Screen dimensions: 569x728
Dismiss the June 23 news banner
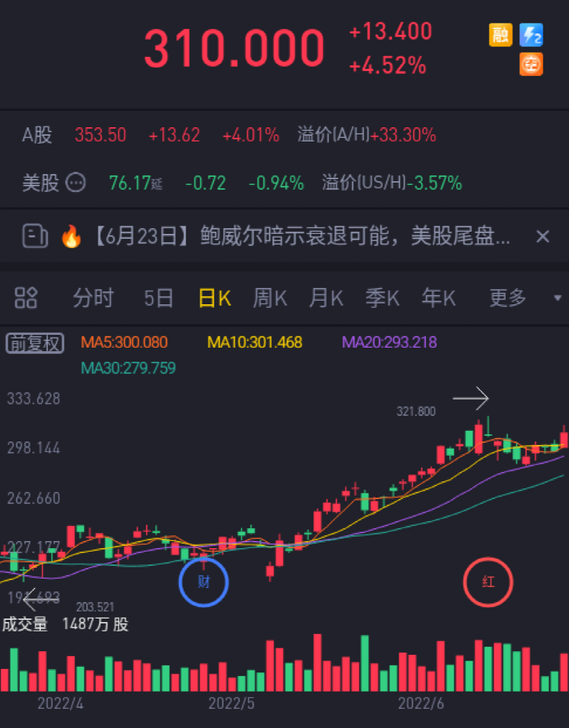pos(543,237)
